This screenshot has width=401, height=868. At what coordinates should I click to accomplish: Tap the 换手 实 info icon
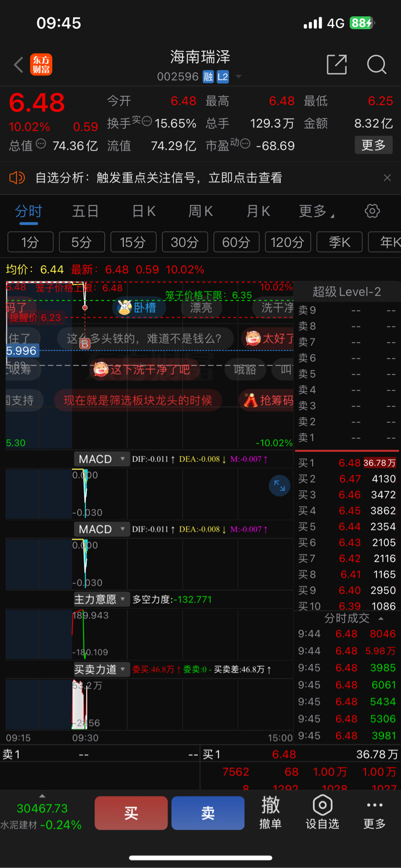click(147, 121)
